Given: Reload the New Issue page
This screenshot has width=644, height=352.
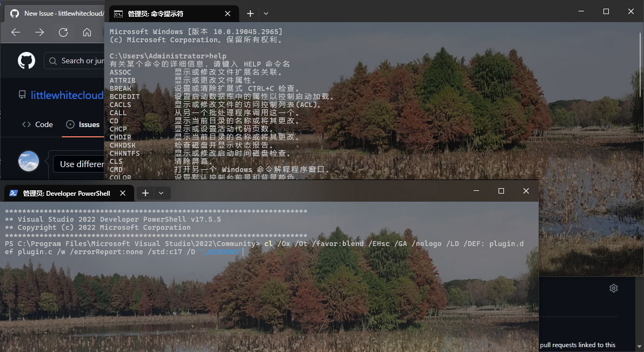Looking at the screenshot, I should 63,32.
